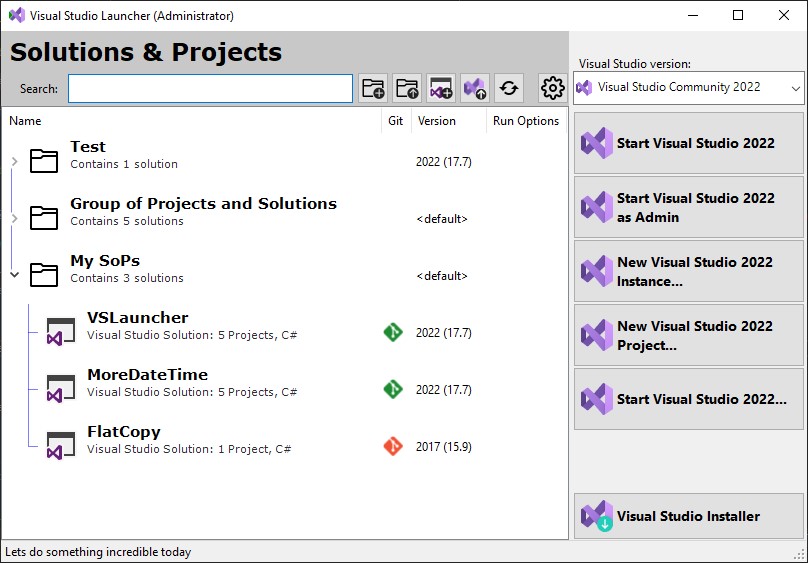The image size is (808, 563).
Task: Click the 2022 (17.7) version of MoreDateTime
Action: [444, 390]
